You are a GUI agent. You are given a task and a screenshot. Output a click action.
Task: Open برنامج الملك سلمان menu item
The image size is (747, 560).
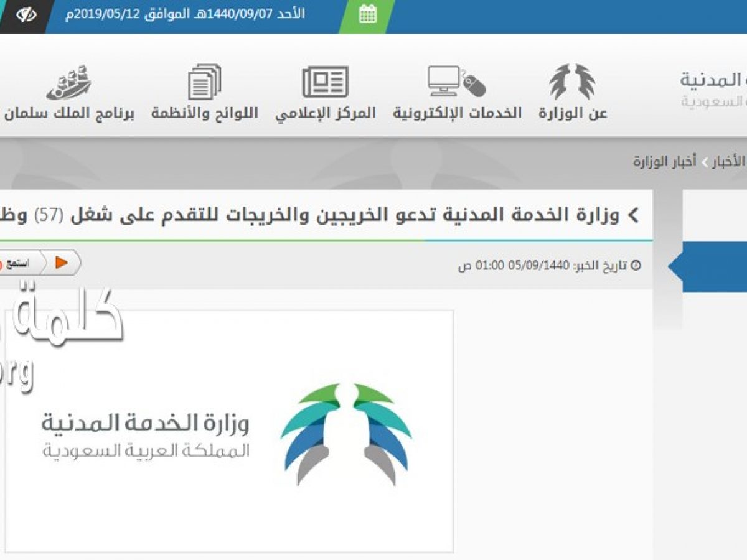[x=69, y=113]
